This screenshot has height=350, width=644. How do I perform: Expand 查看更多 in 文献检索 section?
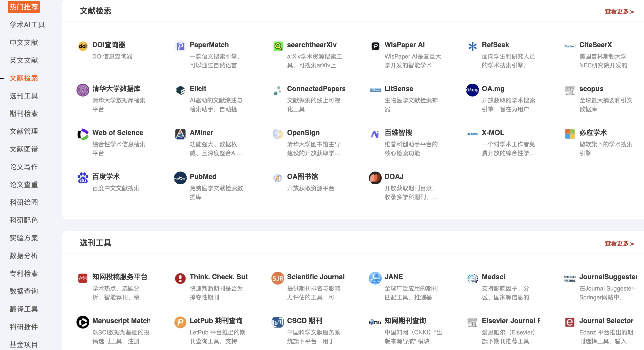[x=619, y=12]
